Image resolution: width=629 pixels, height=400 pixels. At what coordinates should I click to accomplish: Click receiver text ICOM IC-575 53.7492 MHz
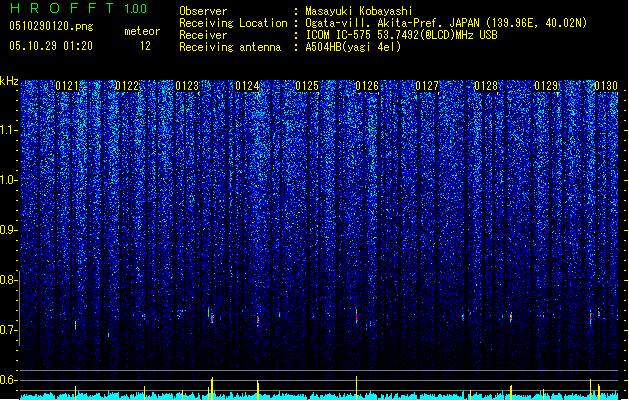[x=401, y=35]
